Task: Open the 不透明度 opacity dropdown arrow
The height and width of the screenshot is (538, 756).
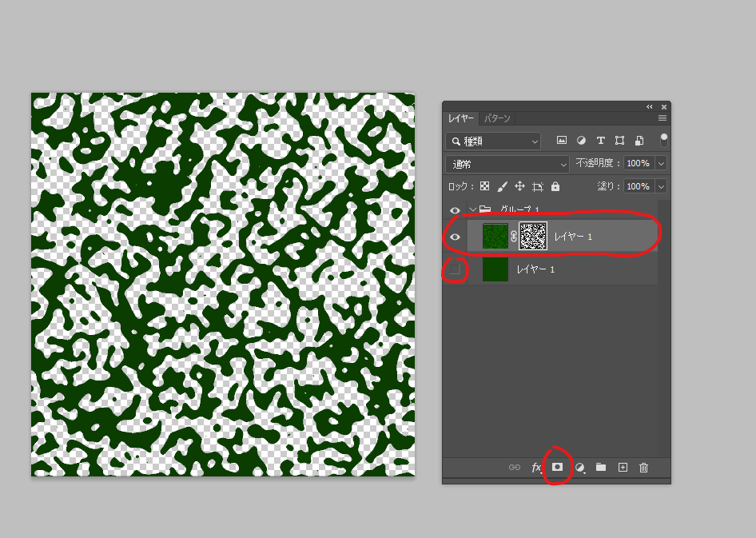Action: click(661, 163)
